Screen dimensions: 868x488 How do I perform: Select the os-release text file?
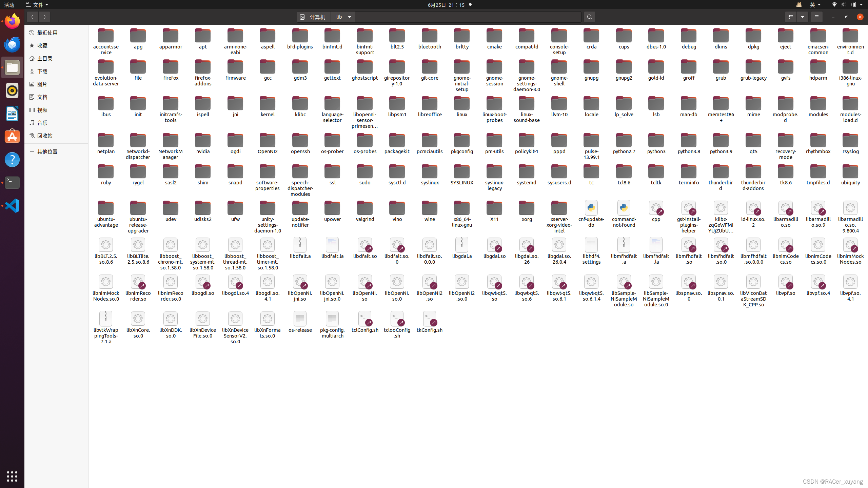[x=300, y=319]
